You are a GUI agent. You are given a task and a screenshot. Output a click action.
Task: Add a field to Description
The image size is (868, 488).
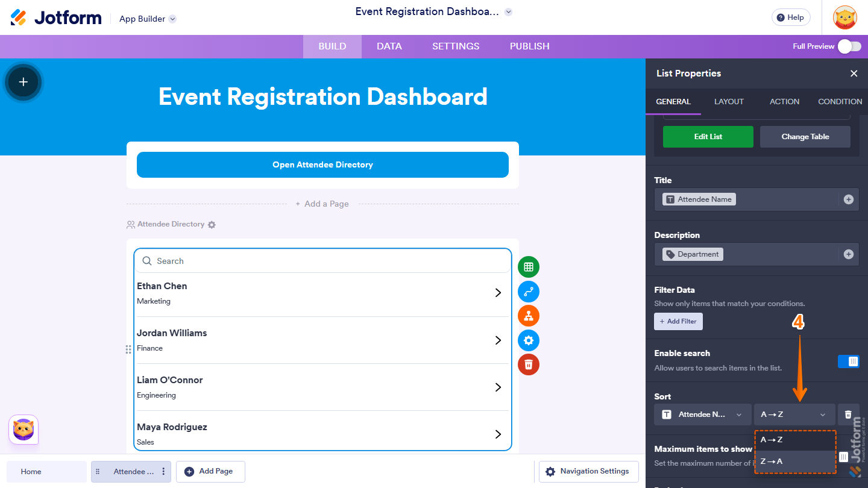tap(849, 254)
